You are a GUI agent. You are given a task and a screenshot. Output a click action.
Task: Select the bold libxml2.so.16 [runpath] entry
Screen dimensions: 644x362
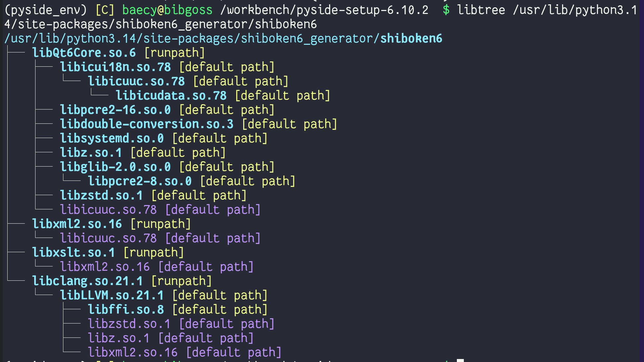click(77, 224)
